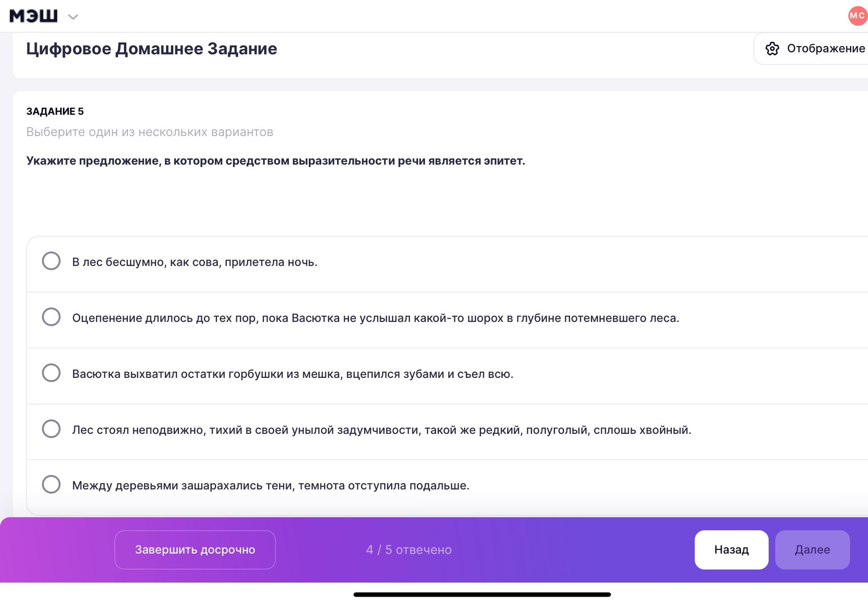868x603 pixels.
Task: Go back with the Назад button
Action: click(731, 550)
